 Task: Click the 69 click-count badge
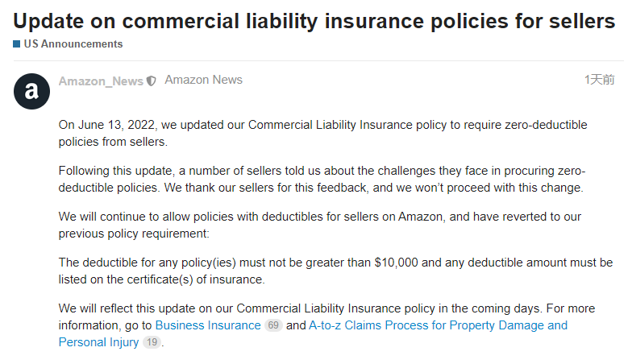click(273, 325)
